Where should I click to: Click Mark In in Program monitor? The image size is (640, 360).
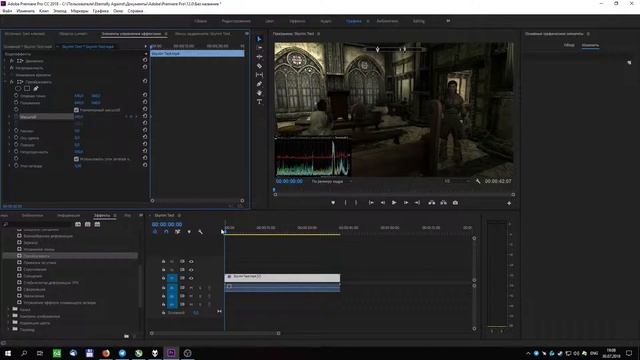click(345, 202)
